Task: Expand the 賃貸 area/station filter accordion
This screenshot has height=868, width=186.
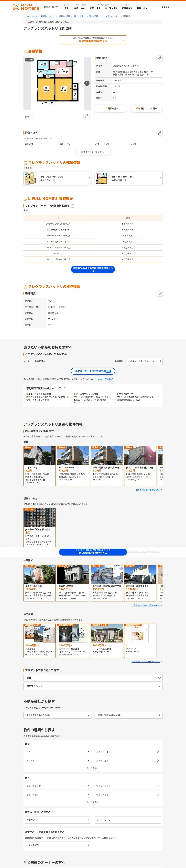Action: click(93, 678)
